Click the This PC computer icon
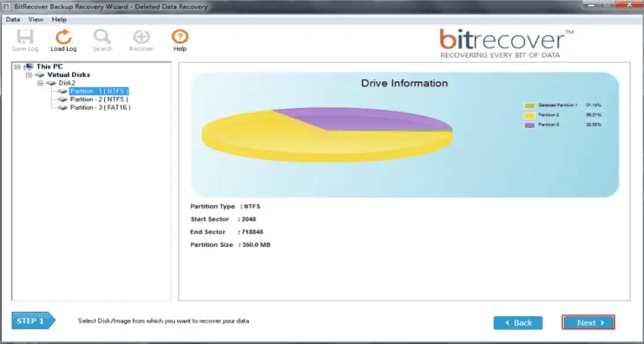This screenshot has height=344, width=644. click(29, 66)
